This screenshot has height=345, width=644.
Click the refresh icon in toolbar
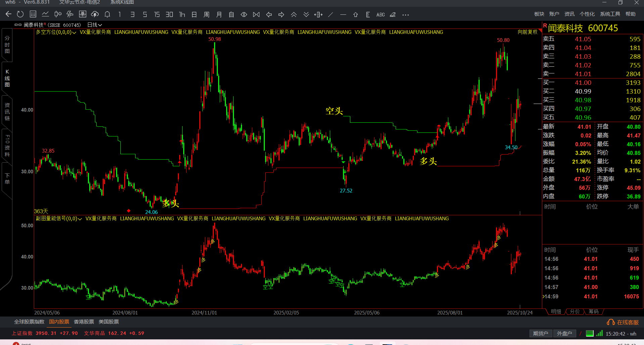[x=20, y=14]
